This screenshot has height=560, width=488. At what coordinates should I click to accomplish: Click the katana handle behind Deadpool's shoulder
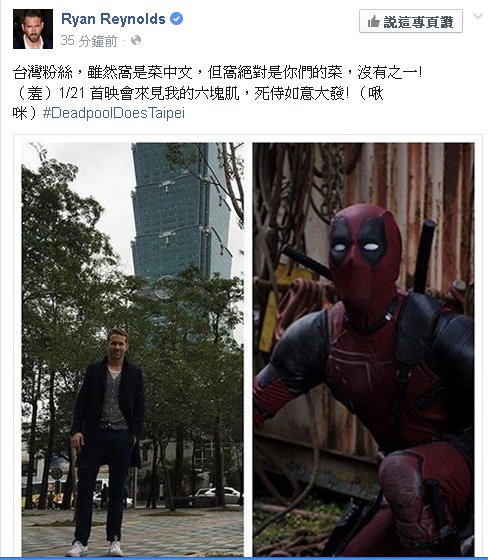(x=425, y=255)
